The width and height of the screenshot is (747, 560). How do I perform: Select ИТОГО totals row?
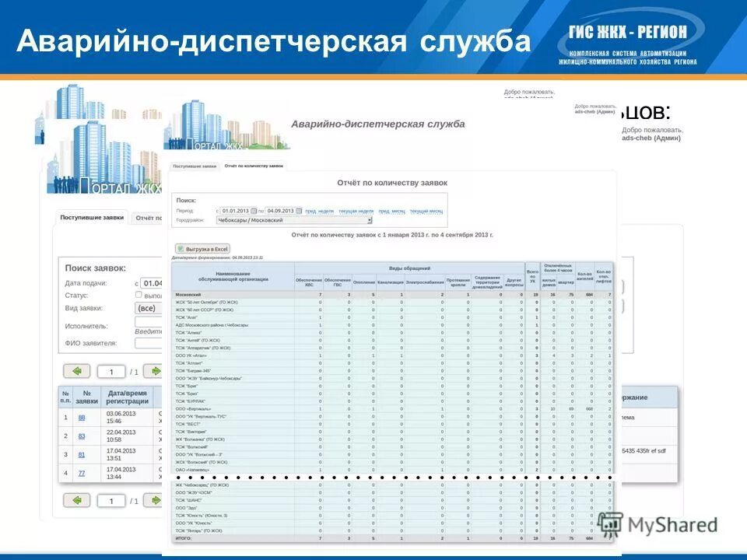[392, 538]
